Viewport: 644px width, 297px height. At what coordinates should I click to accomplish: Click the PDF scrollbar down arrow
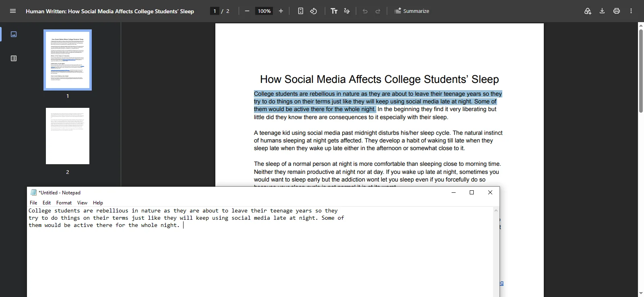point(641,293)
